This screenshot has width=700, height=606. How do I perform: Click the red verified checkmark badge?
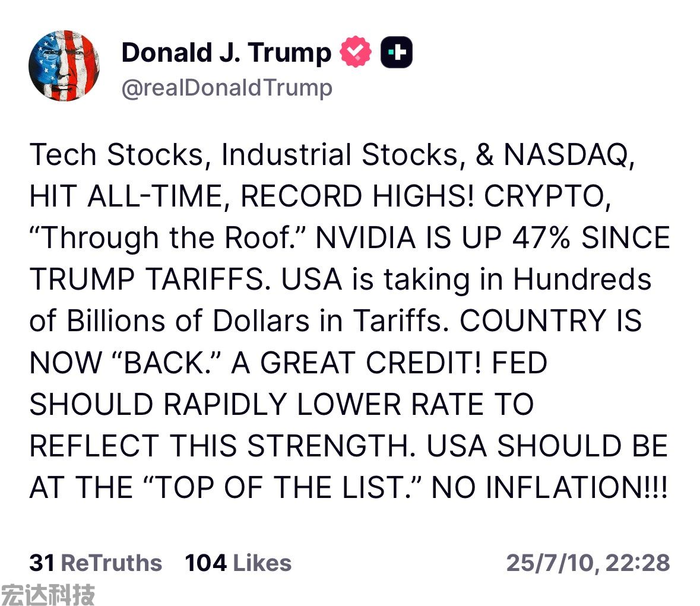pyautogui.click(x=356, y=52)
